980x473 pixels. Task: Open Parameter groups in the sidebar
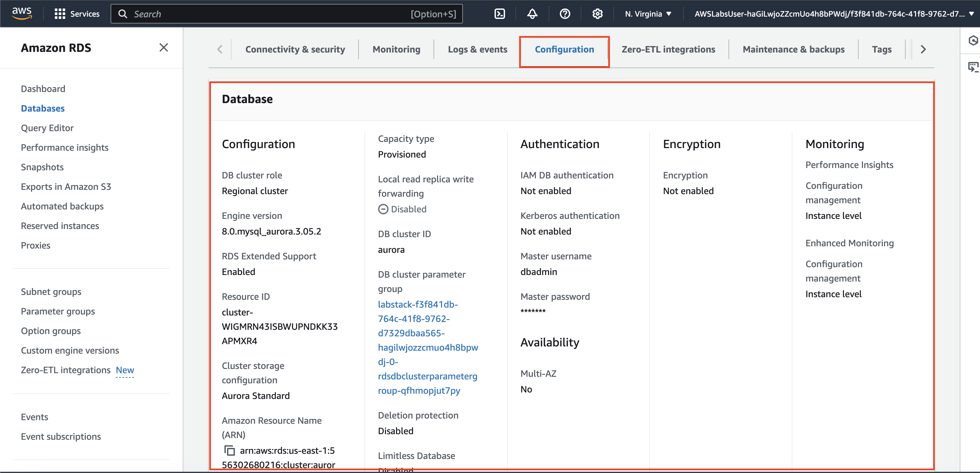(58, 311)
